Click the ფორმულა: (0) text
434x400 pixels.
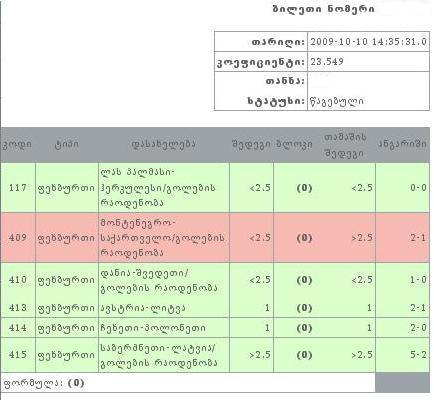coord(43,383)
